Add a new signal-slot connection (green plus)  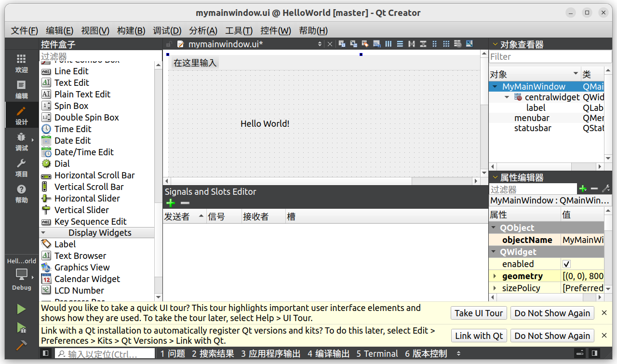[170, 203]
